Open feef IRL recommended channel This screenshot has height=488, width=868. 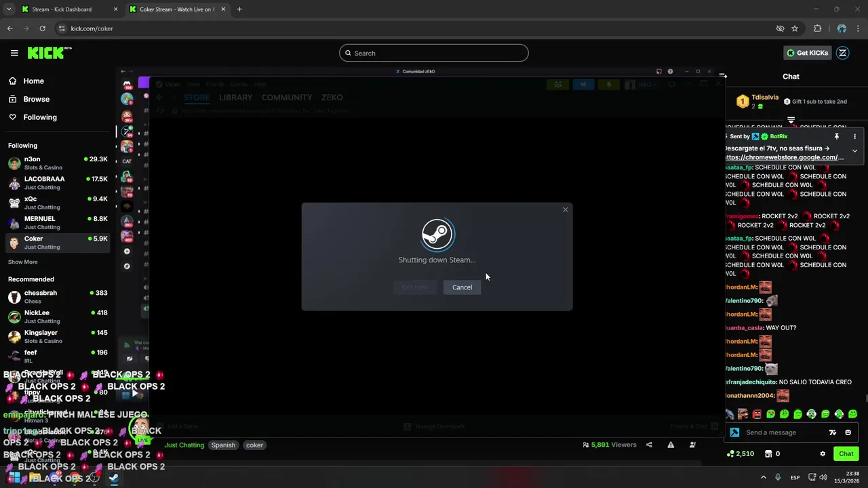coord(58,357)
